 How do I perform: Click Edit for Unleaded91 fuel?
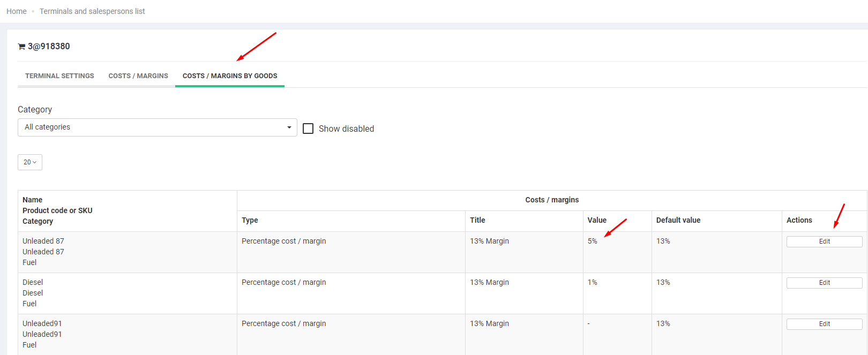tap(824, 324)
